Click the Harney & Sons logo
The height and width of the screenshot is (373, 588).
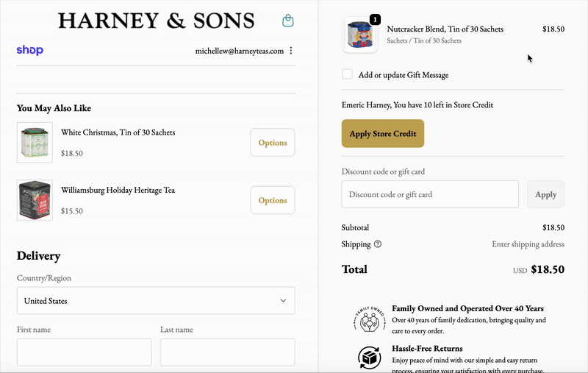pos(156,21)
